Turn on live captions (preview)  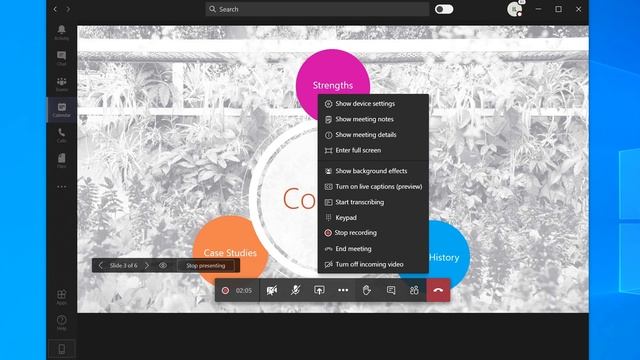pyautogui.click(x=373, y=187)
